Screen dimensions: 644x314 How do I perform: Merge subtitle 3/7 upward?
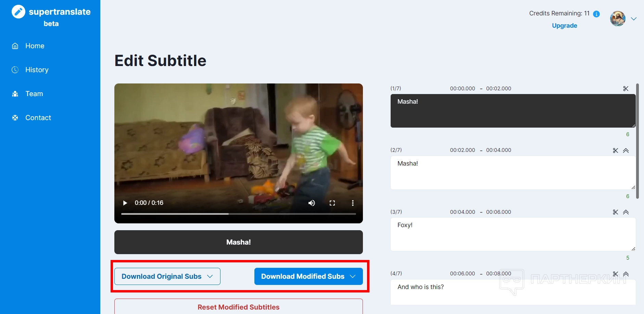626,212
